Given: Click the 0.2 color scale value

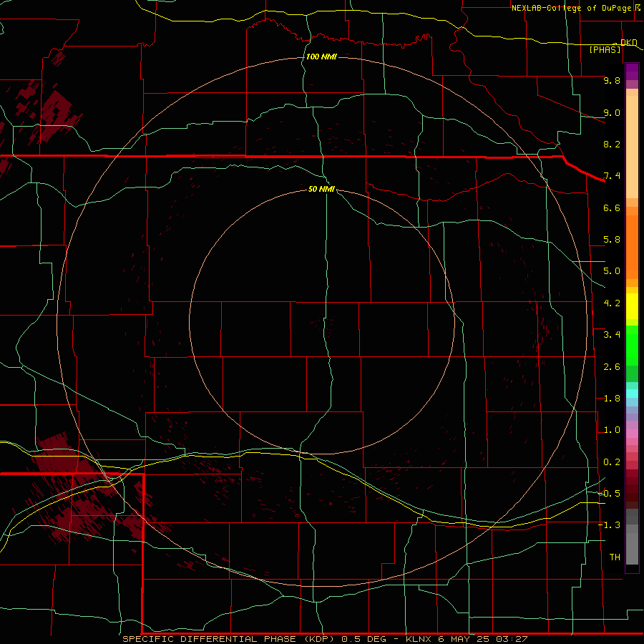Looking at the screenshot, I should (612, 462).
